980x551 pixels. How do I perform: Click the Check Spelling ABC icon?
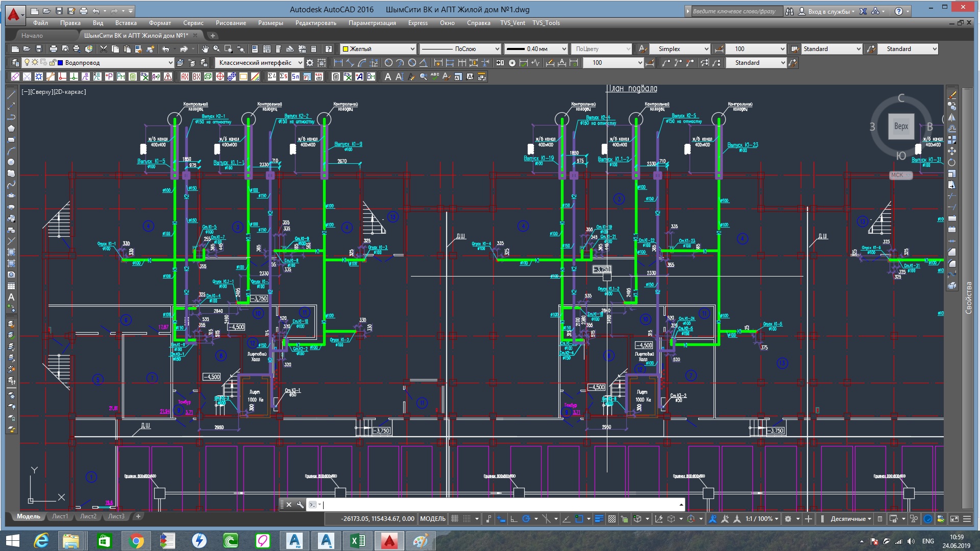435,77
